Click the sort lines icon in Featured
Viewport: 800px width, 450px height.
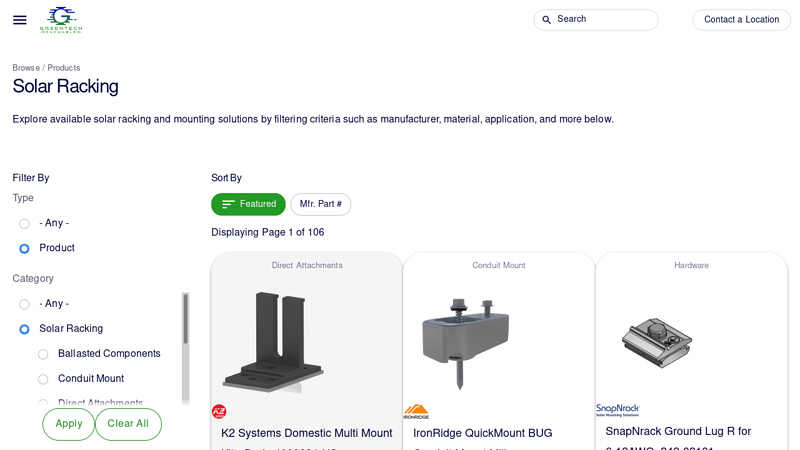pyautogui.click(x=228, y=204)
